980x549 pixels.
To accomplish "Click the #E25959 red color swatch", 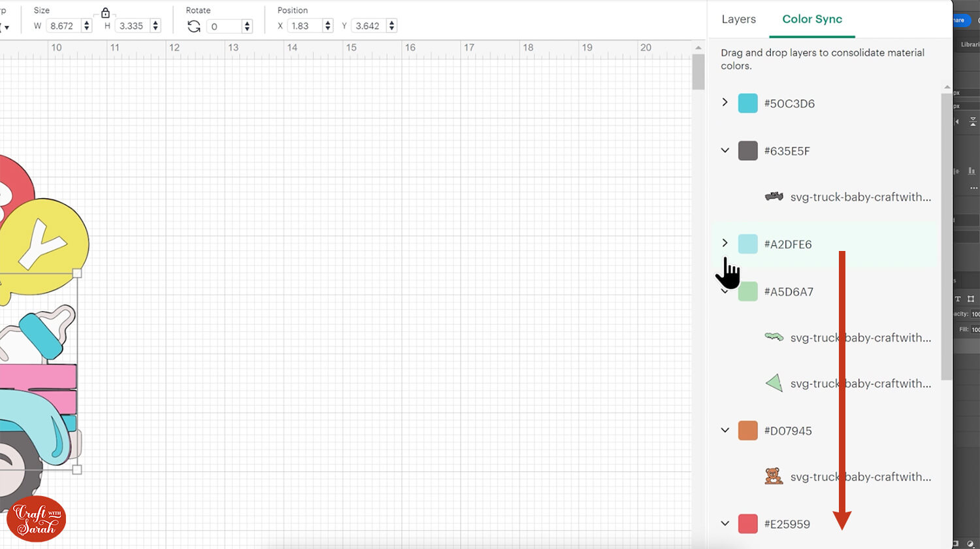I will click(748, 524).
